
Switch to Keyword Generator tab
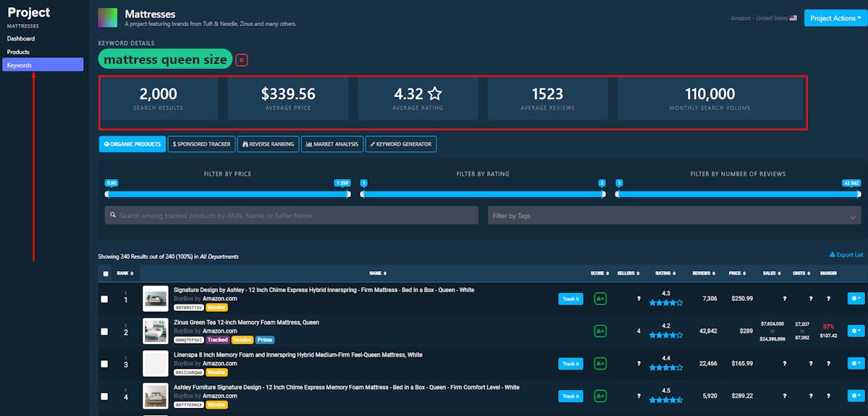[x=401, y=144]
